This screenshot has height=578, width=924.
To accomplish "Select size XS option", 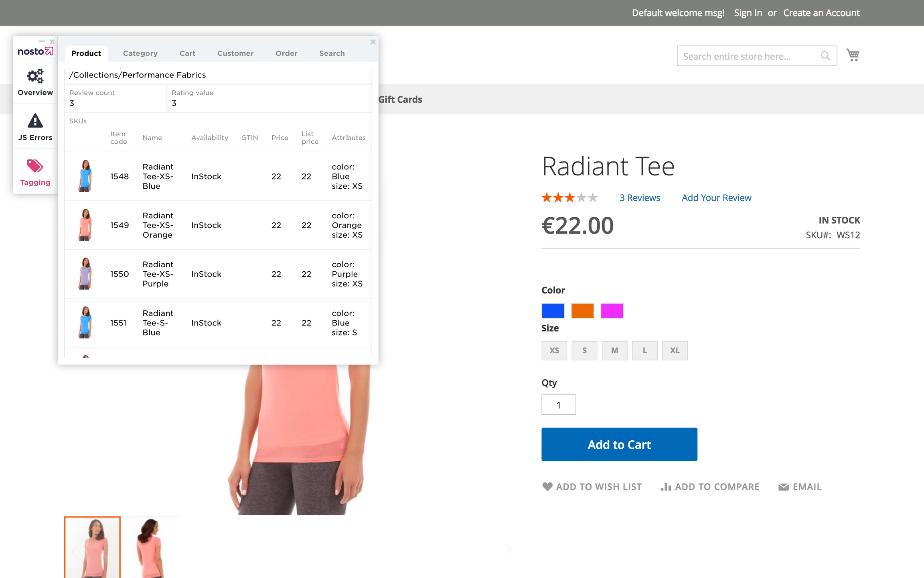I will click(554, 350).
